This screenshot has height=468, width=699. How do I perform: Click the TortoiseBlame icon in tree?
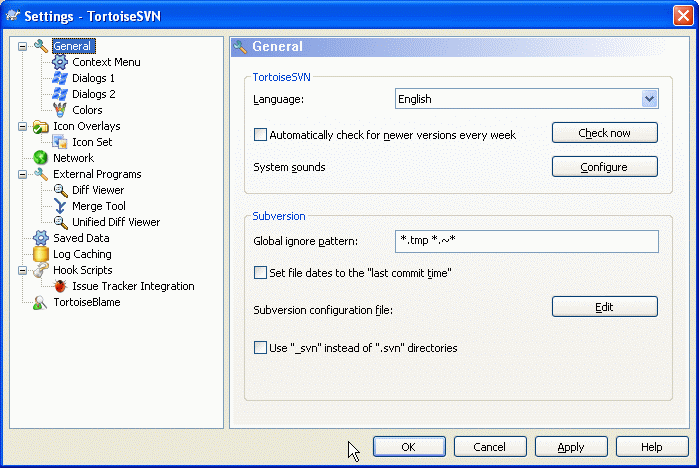(41, 302)
